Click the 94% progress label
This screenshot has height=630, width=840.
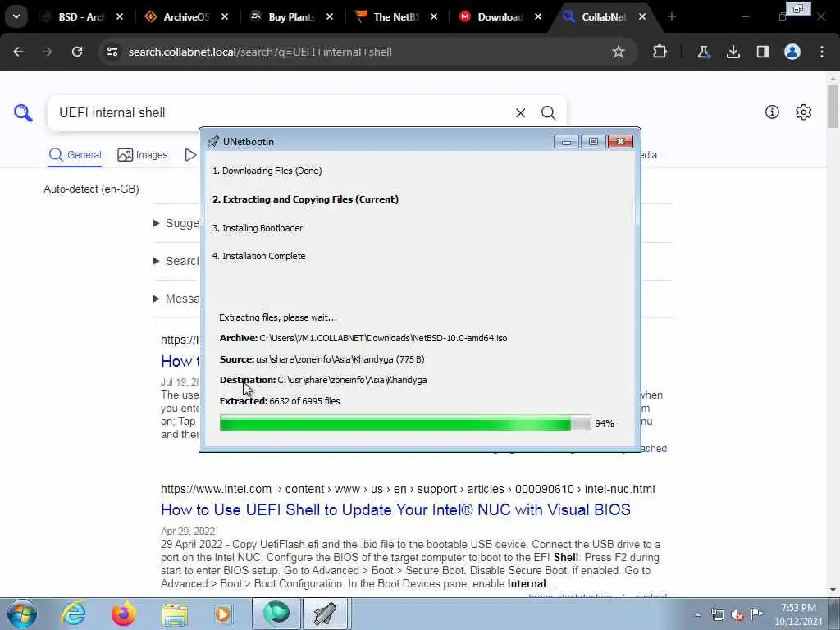click(605, 423)
